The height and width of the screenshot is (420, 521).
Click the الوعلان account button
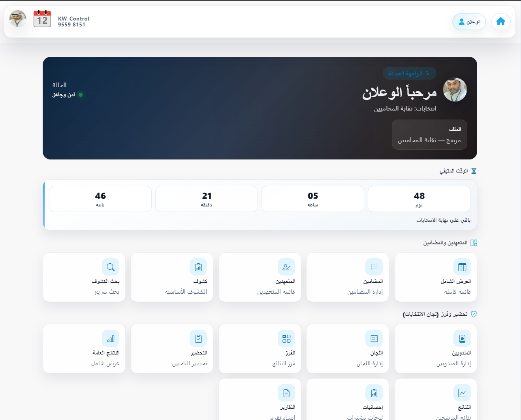(469, 22)
